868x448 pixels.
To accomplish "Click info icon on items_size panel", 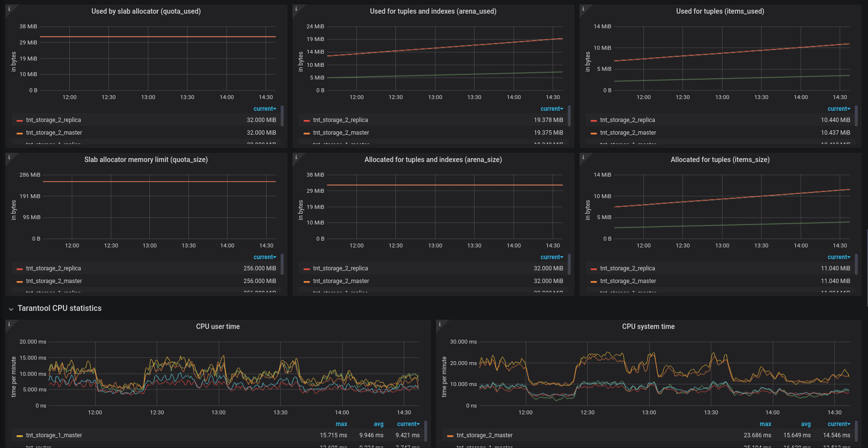I will point(583,157).
